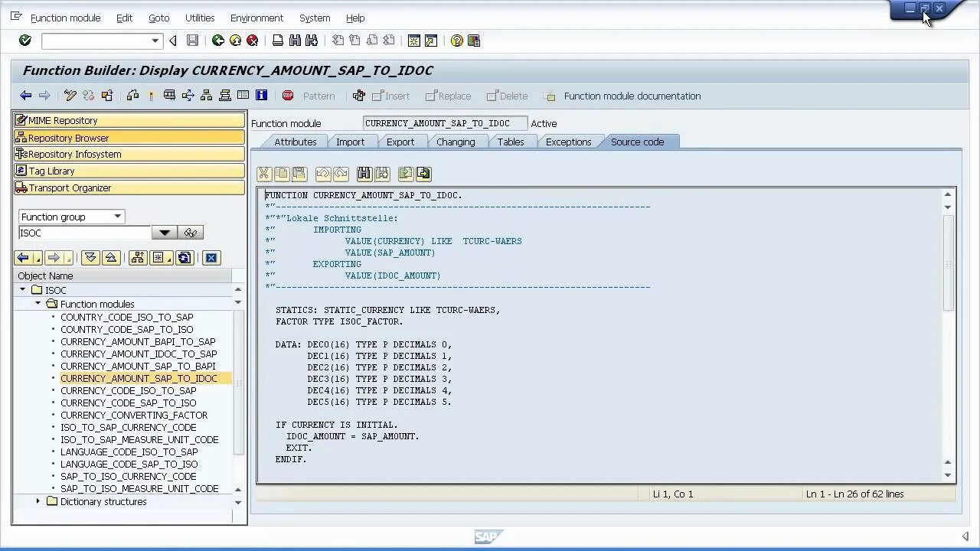
Task: Click the blue Previous Object arrow
Action: [x=24, y=258]
